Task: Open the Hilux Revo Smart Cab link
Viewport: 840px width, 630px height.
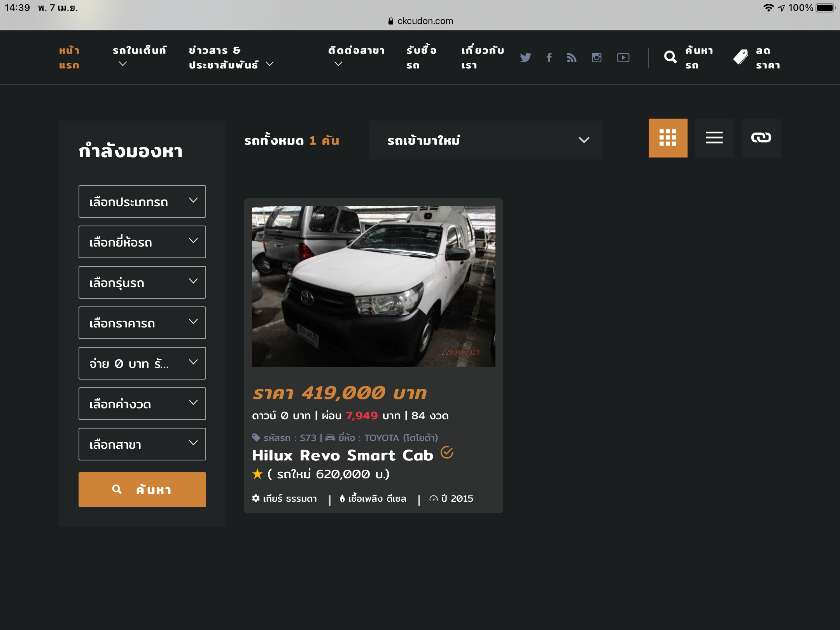Action: 342,455
